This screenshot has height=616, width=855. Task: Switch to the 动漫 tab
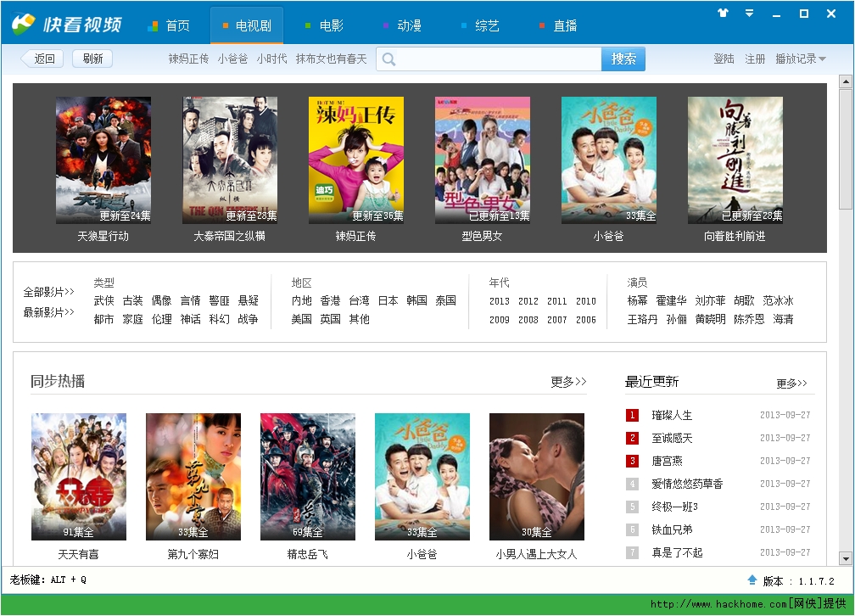[x=402, y=25]
